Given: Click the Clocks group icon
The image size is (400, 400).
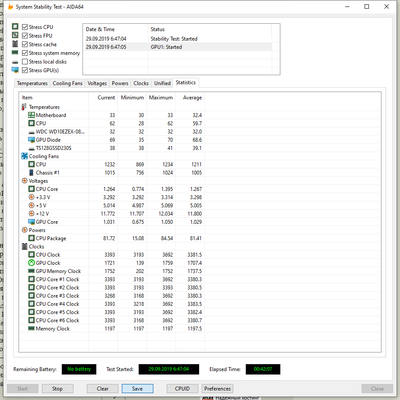Looking at the screenshot, I should 24,246.
